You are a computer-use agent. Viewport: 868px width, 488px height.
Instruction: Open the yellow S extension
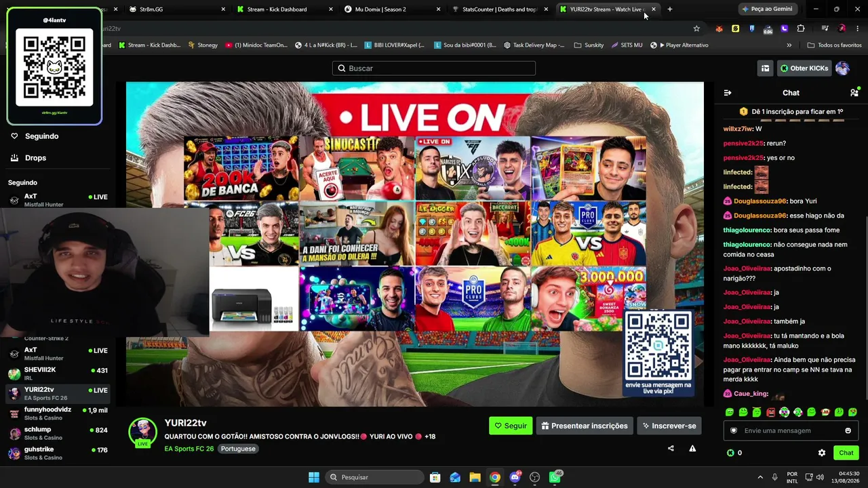pos(735,28)
